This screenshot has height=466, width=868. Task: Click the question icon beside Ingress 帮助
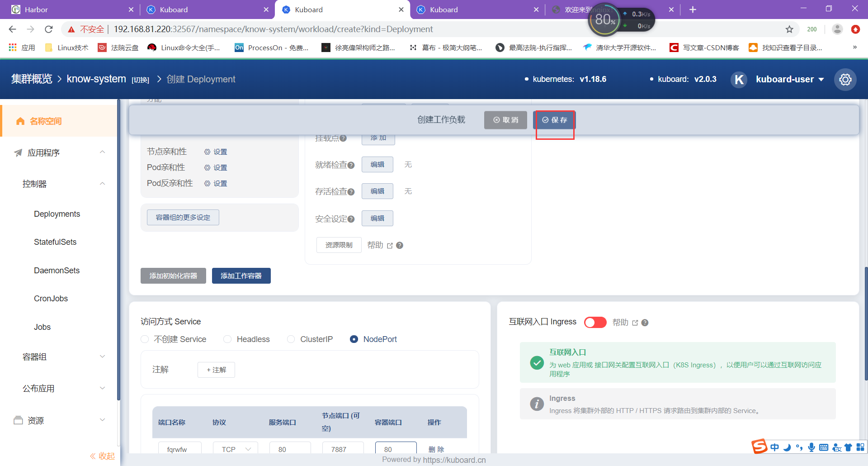point(645,323)
